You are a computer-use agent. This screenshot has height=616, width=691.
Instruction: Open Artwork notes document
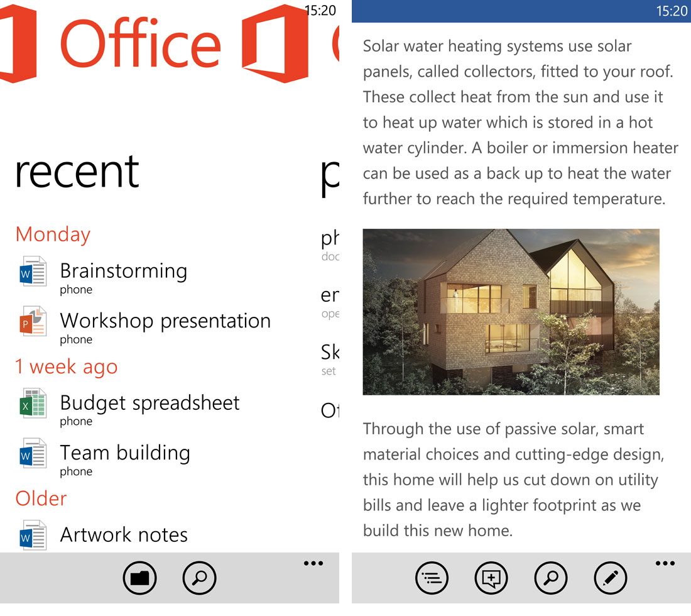tap(124, 535)
